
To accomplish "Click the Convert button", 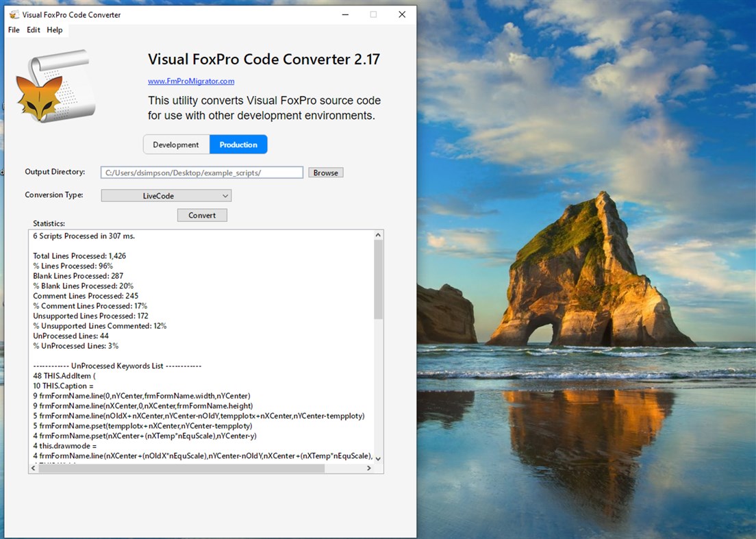I will (202, 215).
